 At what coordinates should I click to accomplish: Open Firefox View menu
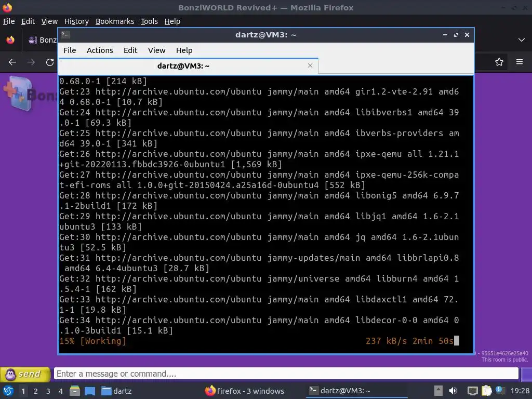(x=49, y=21)
